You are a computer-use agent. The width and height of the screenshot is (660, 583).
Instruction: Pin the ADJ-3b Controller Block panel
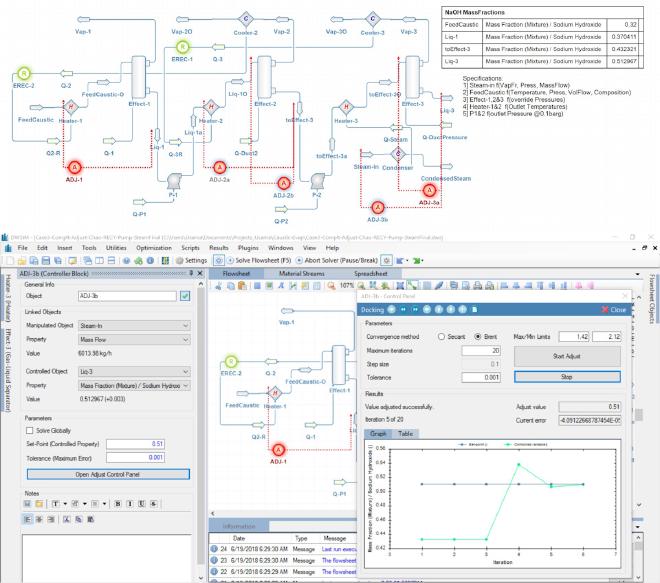(188, 273)
